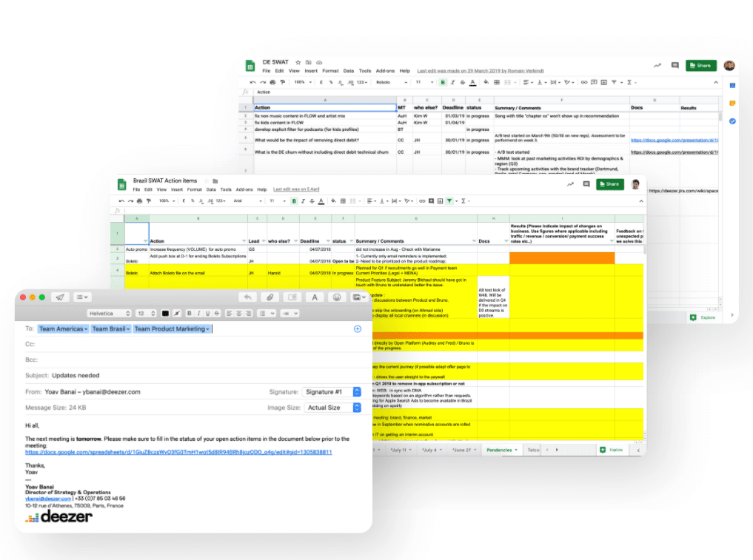Open the emoji picker in the email toolbar
753x560 pixels.
tap(337, 297)
